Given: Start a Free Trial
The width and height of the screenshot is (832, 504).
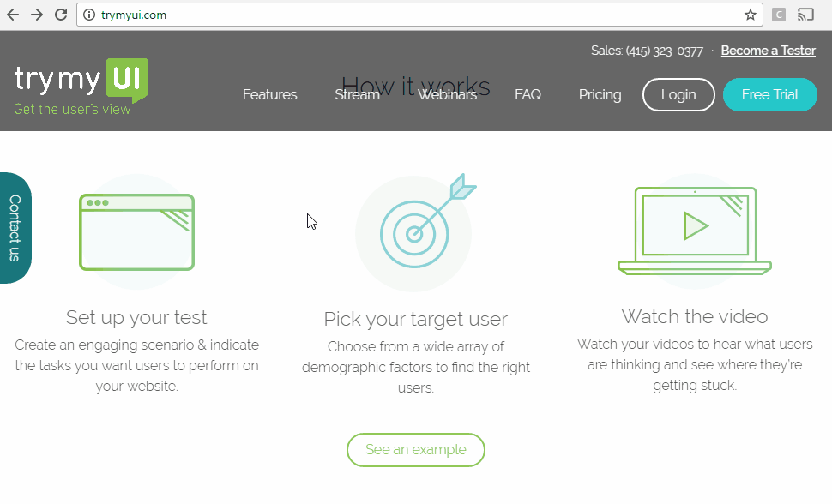Looking at the screenshot, I should (770, 94).
